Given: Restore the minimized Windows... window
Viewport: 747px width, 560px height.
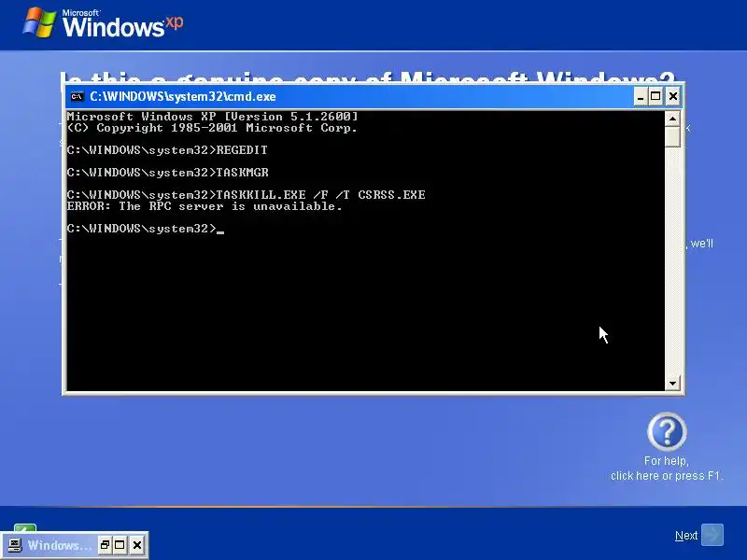Looking at the screenshot, I should coord(105,545).
